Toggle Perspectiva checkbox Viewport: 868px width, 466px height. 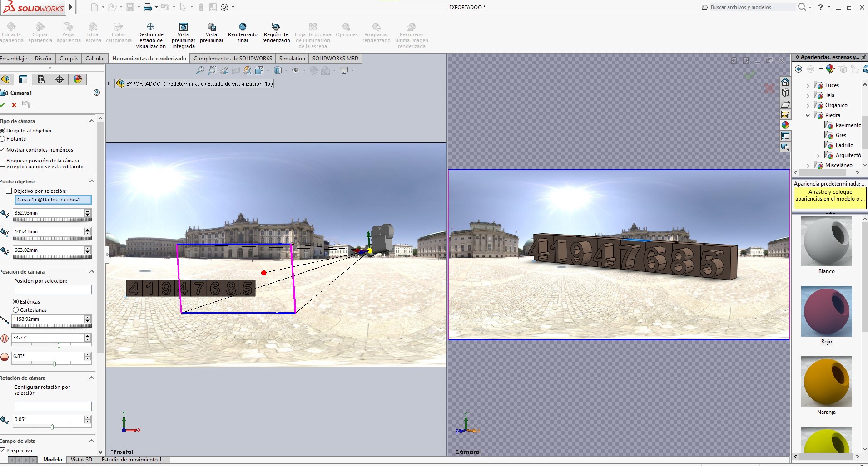click(x=2, y=451)
